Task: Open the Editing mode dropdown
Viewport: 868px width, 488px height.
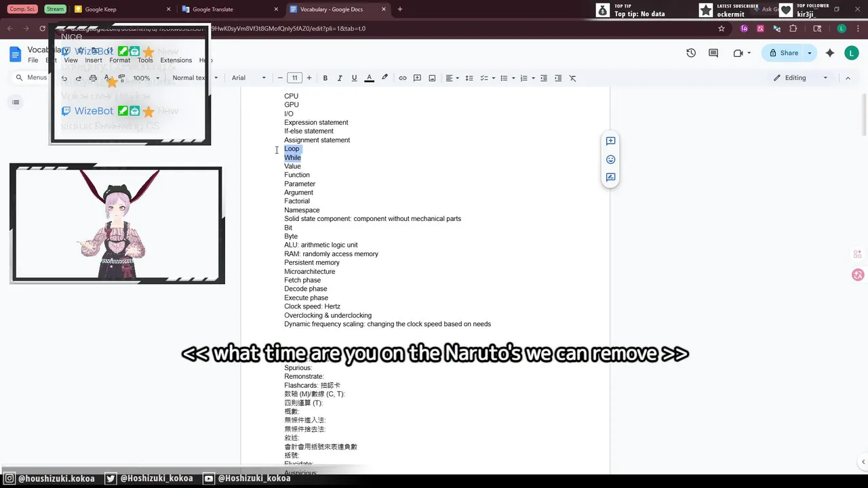Action: (800, 78)
